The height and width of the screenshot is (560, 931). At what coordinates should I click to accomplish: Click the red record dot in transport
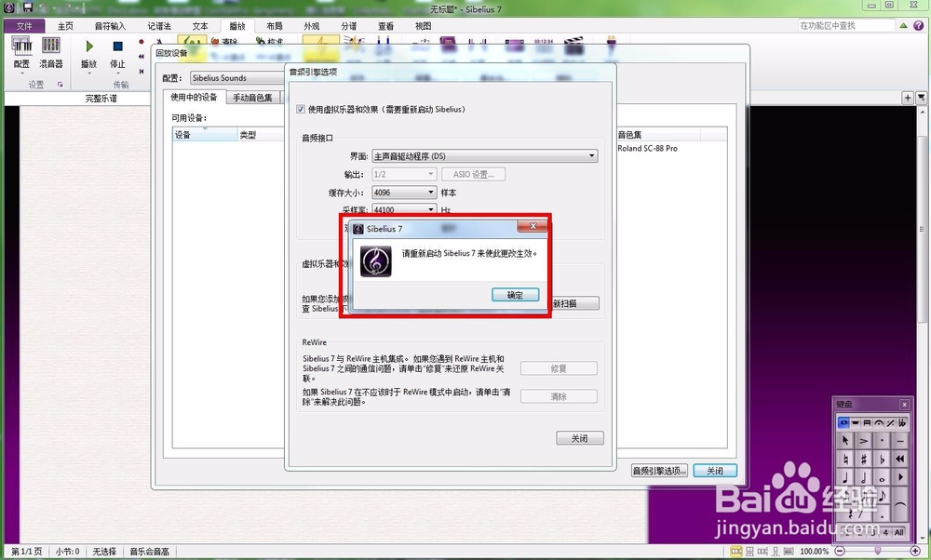(x=142, y=42)
